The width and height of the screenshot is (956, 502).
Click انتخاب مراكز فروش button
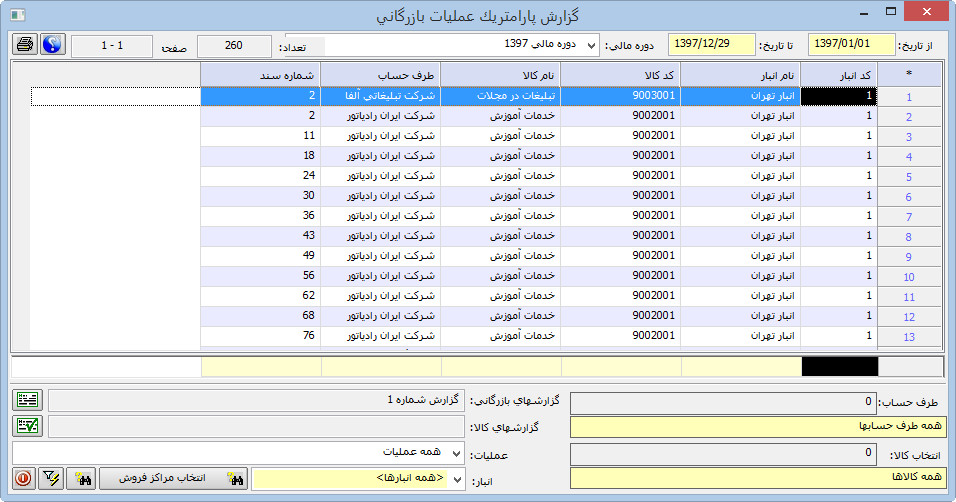[x=173, y=478]
